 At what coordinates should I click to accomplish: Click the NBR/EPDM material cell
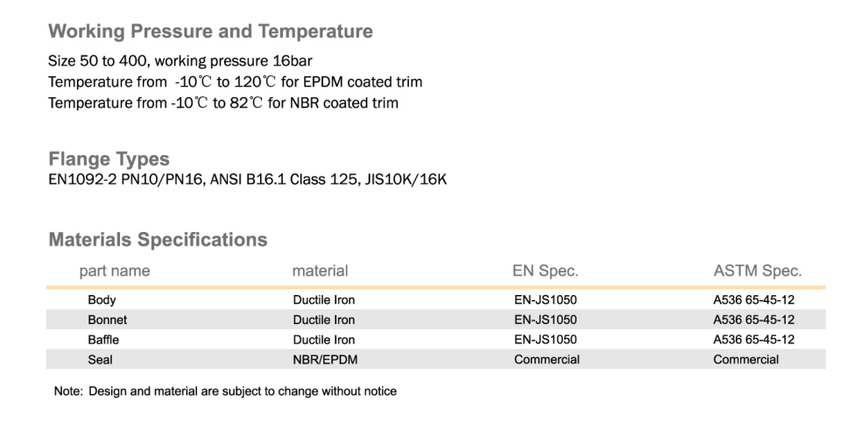[325, 359]
